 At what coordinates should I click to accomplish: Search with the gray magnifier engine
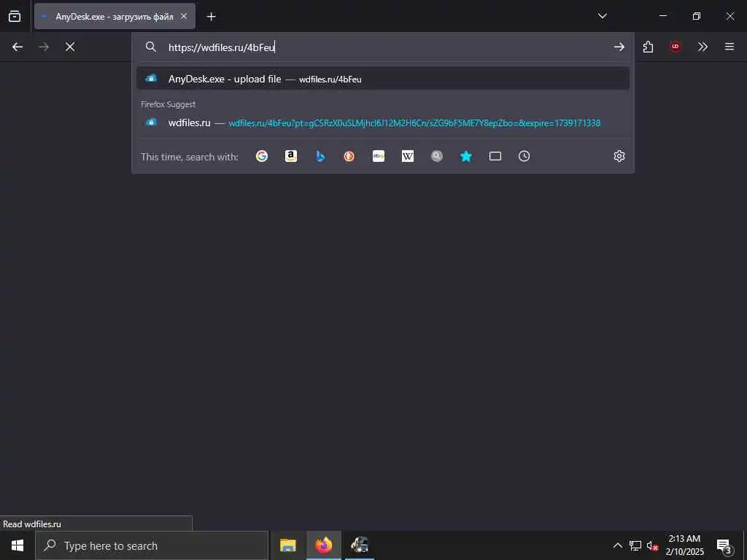coord(437,156)
